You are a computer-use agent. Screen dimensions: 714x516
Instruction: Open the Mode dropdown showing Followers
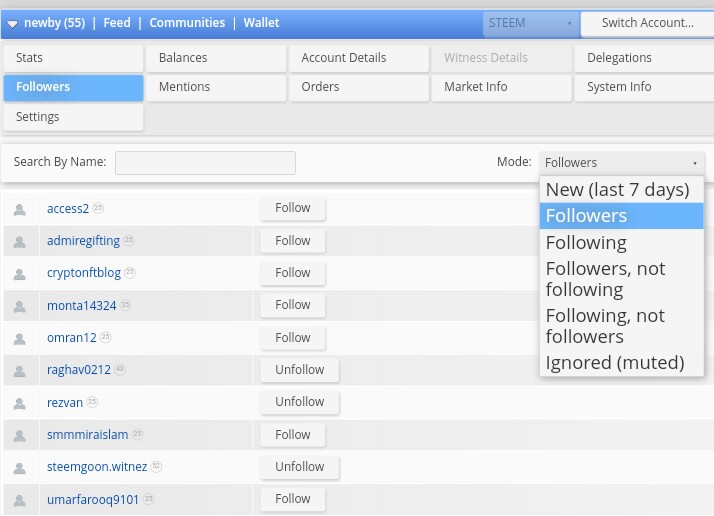click(621, 163)
